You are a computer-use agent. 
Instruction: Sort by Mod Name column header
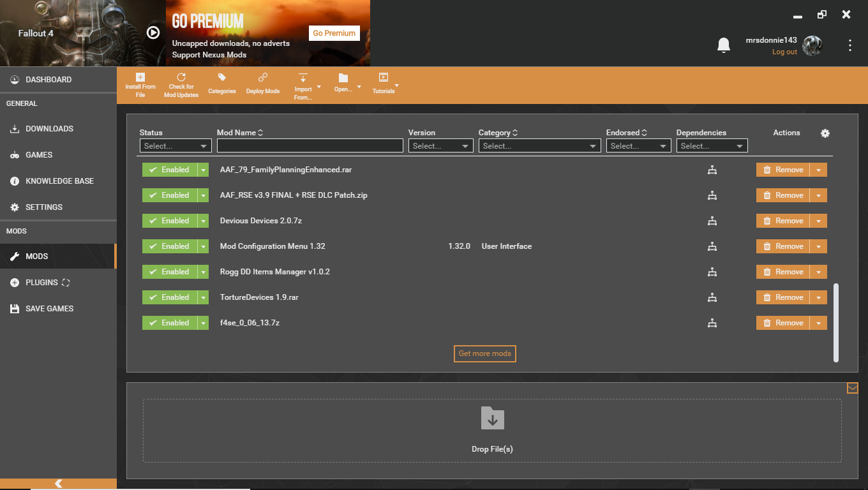[x=240, y=133]
